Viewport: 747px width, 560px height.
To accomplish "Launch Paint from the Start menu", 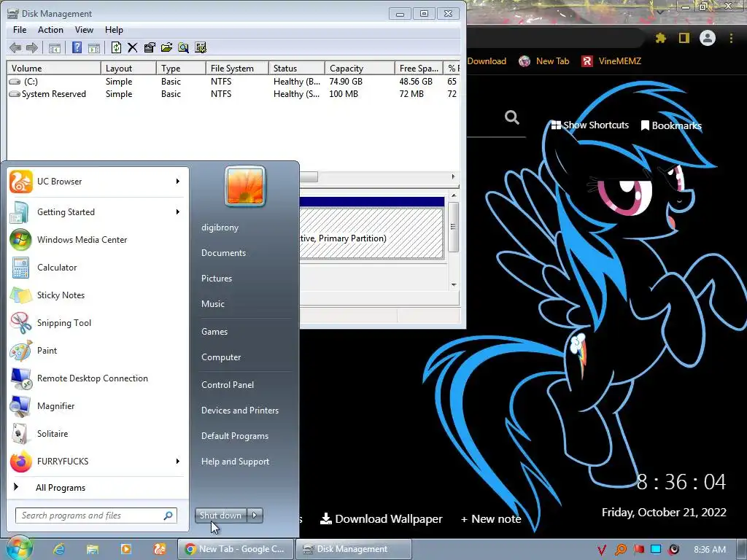I will pos(97,351).
